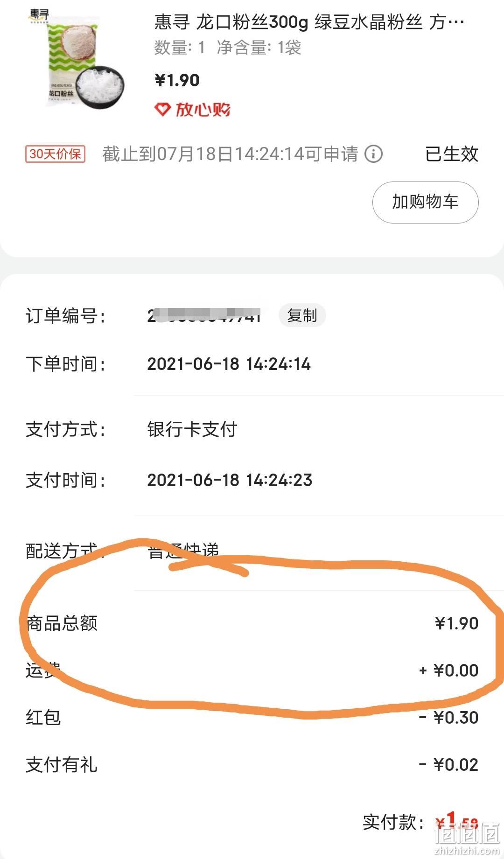Tap the product unit price ¥1.90
504x859 pixels.
(177, 80)
